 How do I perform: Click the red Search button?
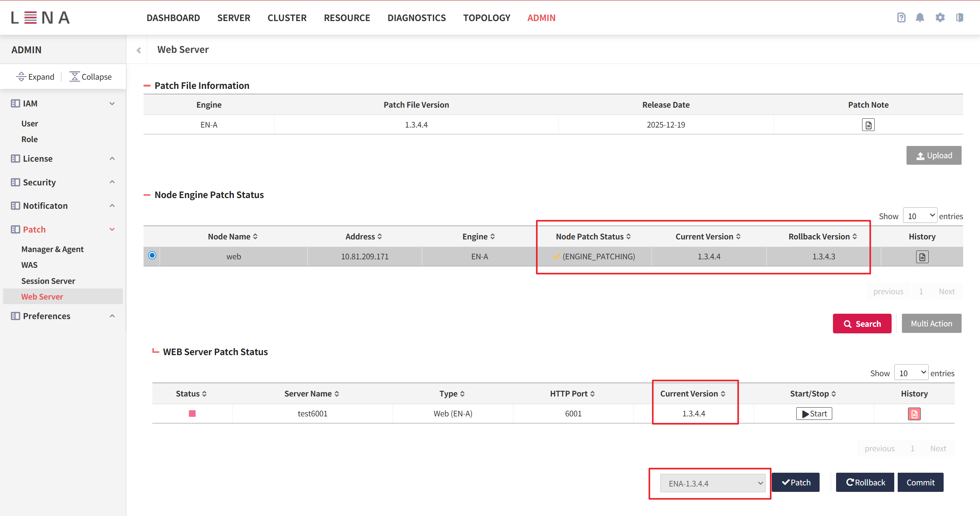coord(862,324)
